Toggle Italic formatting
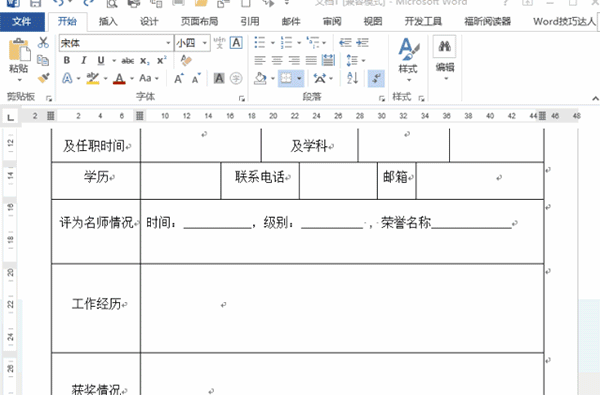Screen dimensions: 600x395 83,60
